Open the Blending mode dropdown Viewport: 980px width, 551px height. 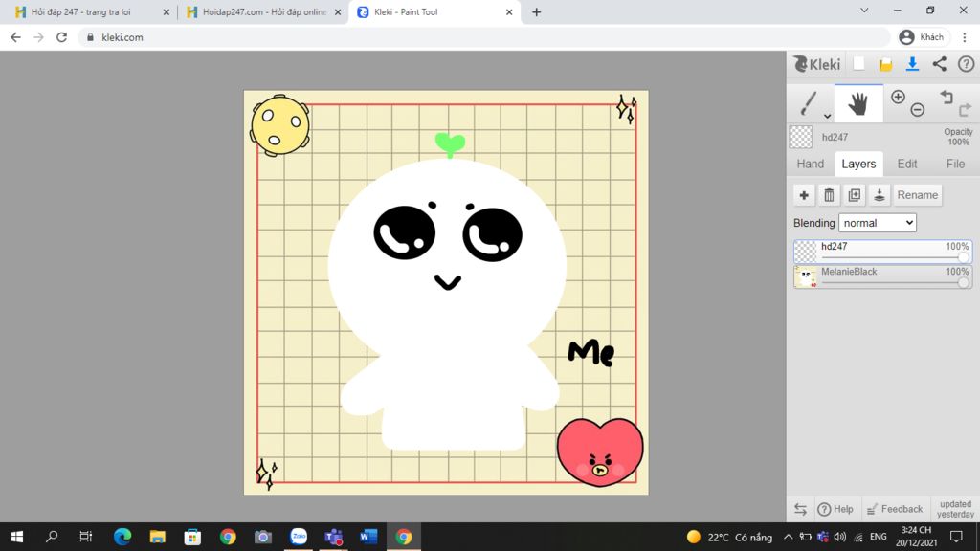coord(878,223)
